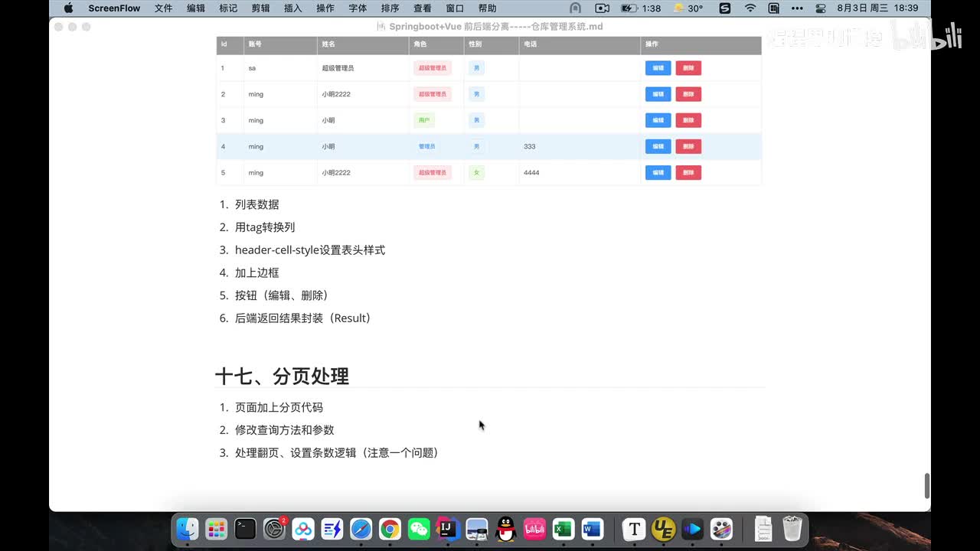Open the weather 30° status item

coord(688,8)
